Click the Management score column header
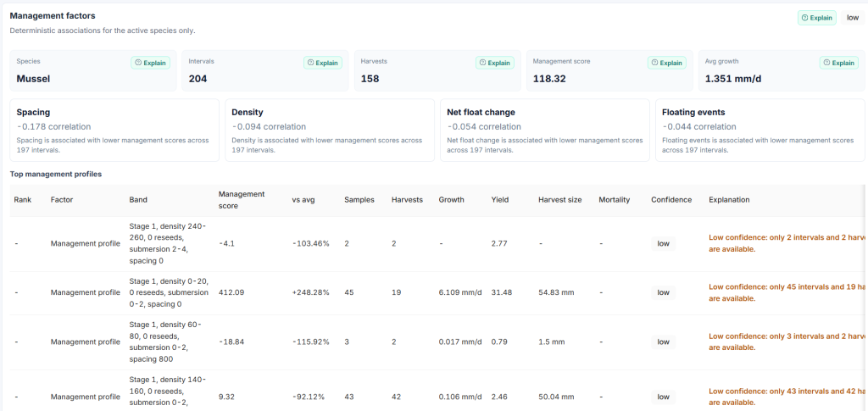 pos(242,200)
